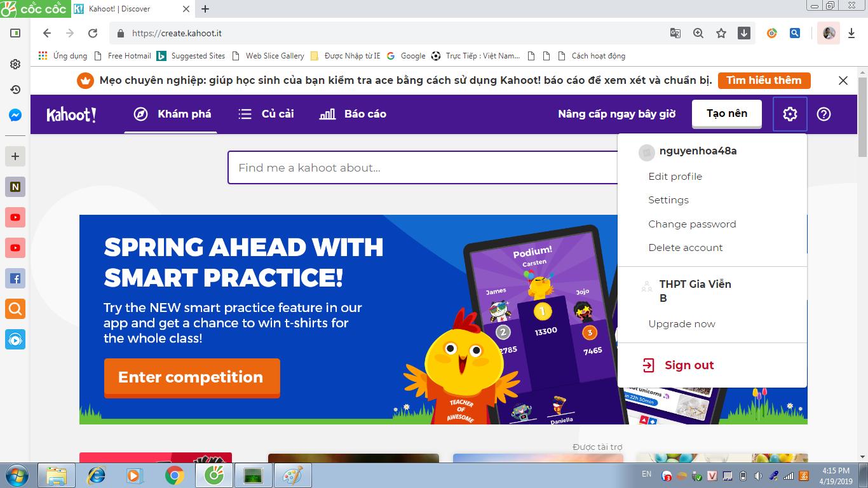Click the orange search icon in sidebar
The width and height of the screenshot is (868, 488).
15,309
